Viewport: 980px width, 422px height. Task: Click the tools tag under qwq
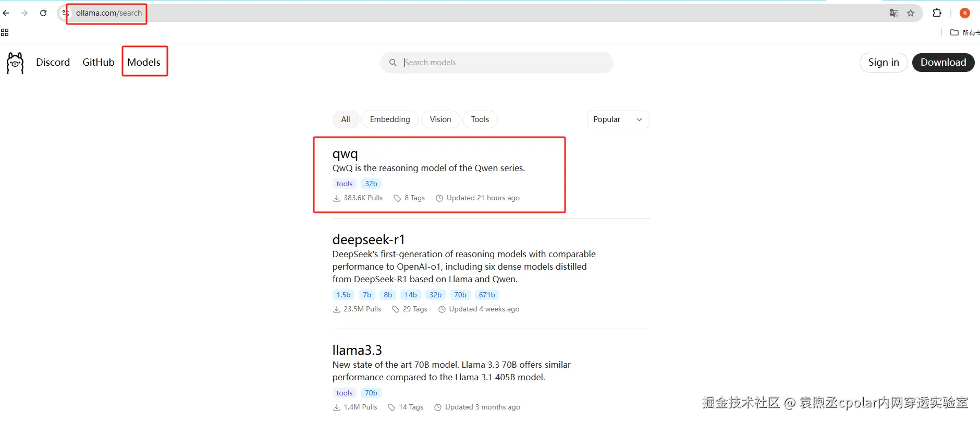345,184
